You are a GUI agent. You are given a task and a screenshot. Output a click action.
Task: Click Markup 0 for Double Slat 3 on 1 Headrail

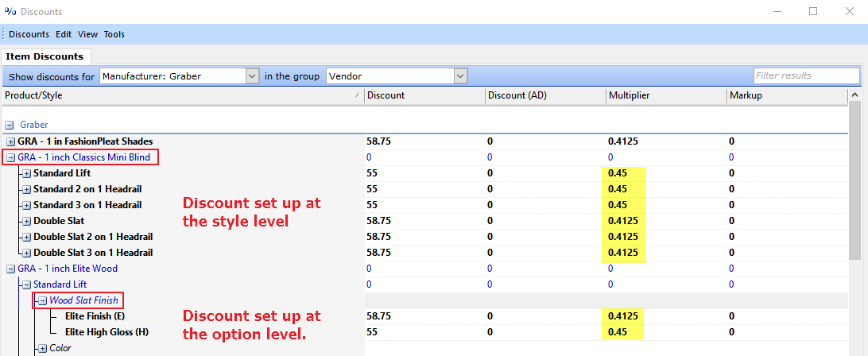(731, 253)
